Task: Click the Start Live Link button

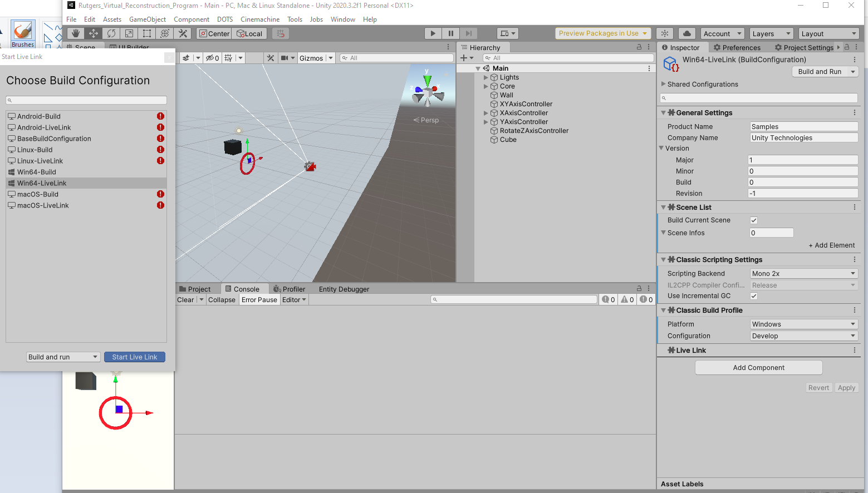Action: click(135, 357)
